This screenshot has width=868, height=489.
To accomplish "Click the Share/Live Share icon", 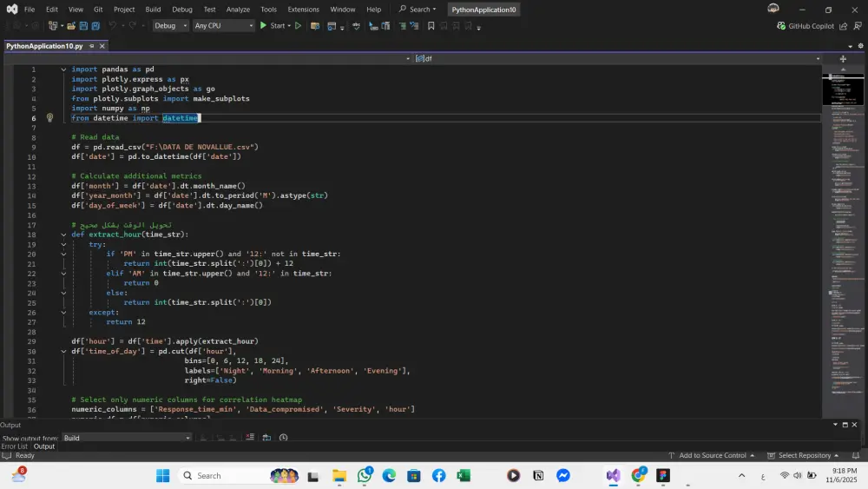I will pyautogui.click(x=843, y=25).
